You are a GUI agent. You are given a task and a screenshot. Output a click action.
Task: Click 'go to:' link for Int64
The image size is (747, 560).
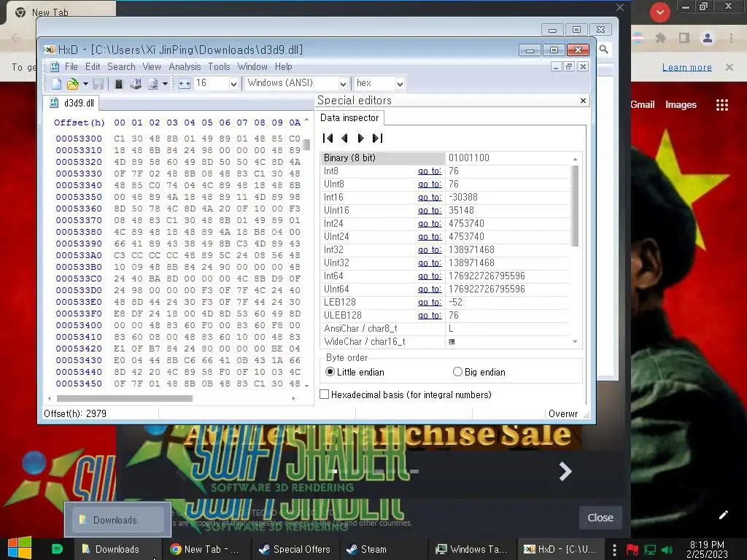tap(429, 276)
